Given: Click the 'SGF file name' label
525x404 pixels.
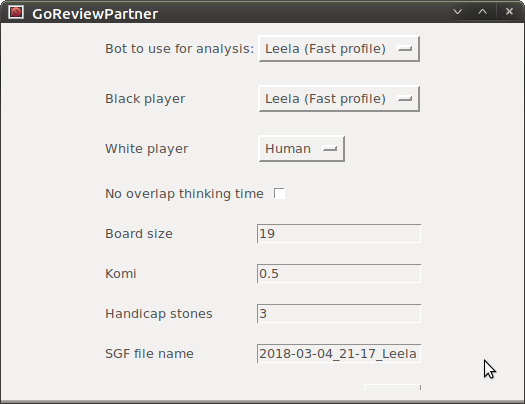Looking at the screenshot, I should click(x=149, y=354).
